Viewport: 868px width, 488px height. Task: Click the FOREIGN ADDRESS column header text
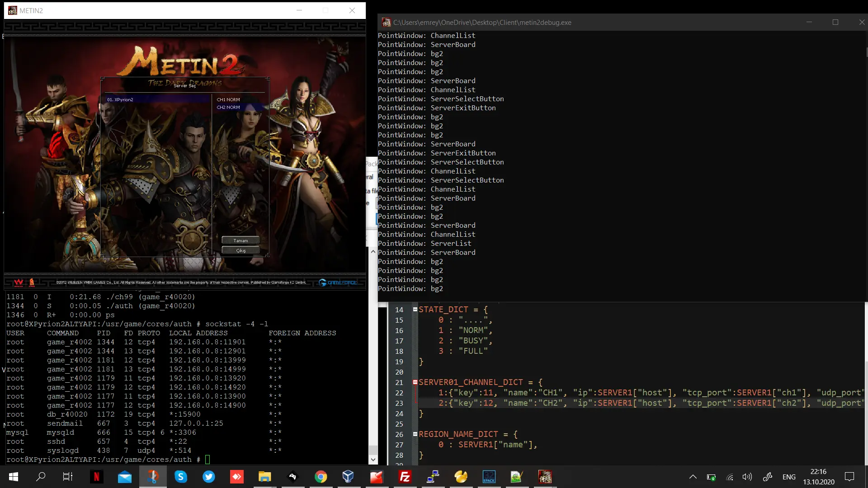point(302,333)
